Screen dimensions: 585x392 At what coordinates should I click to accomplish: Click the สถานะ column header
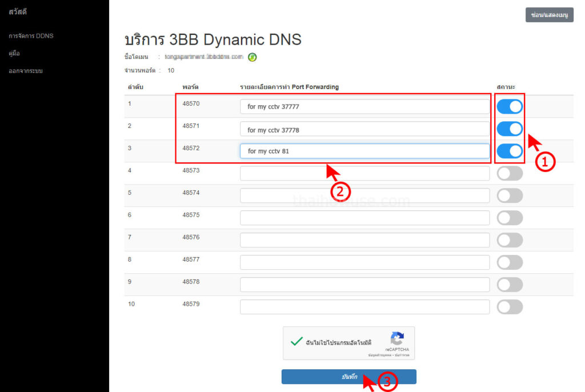[506, 87]
